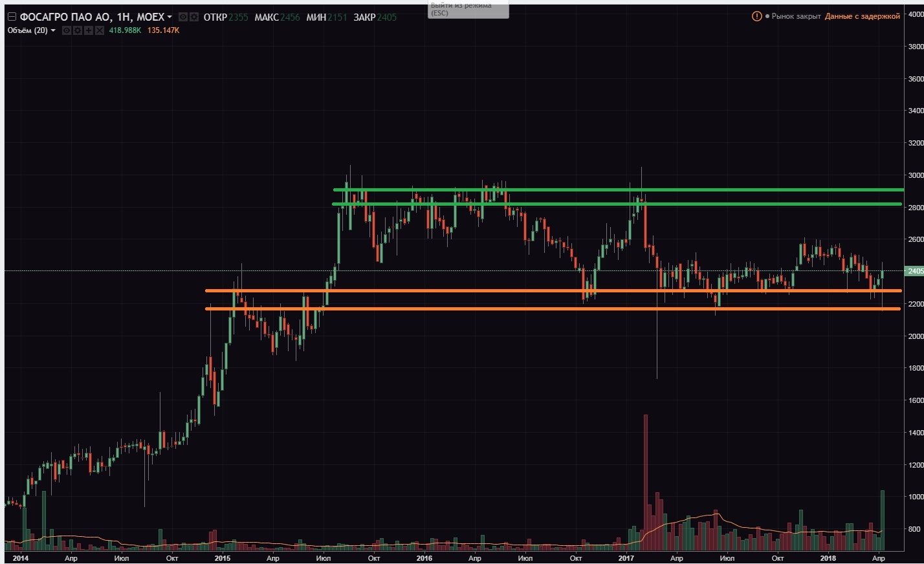Open the ФОСАГРО symbol title dropdown arrow

point(170,17)
